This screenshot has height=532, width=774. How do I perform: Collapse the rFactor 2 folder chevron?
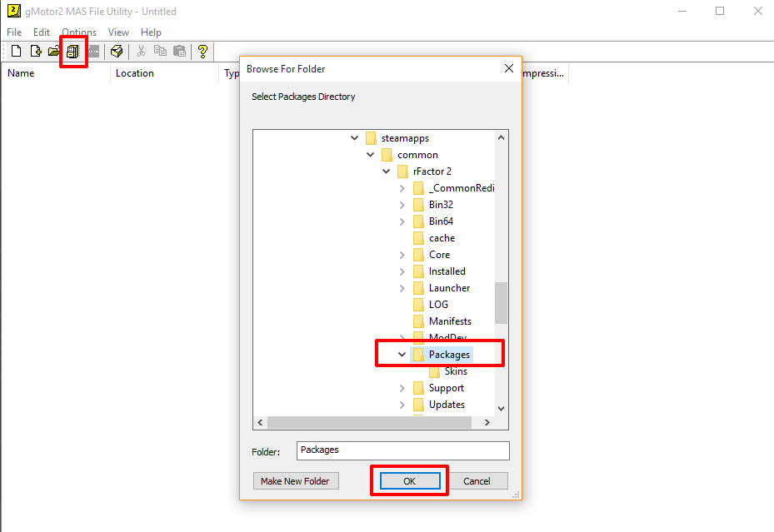tap(386, 172)
